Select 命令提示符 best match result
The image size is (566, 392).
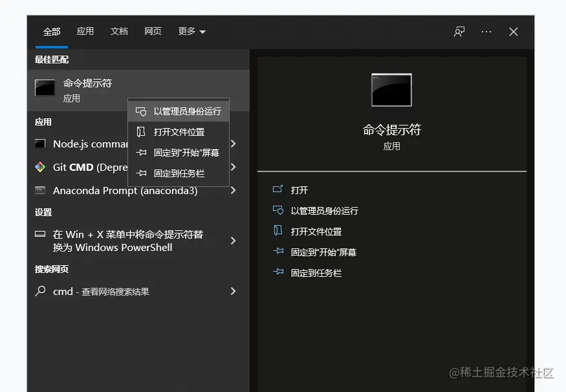[x=138, y=91]
